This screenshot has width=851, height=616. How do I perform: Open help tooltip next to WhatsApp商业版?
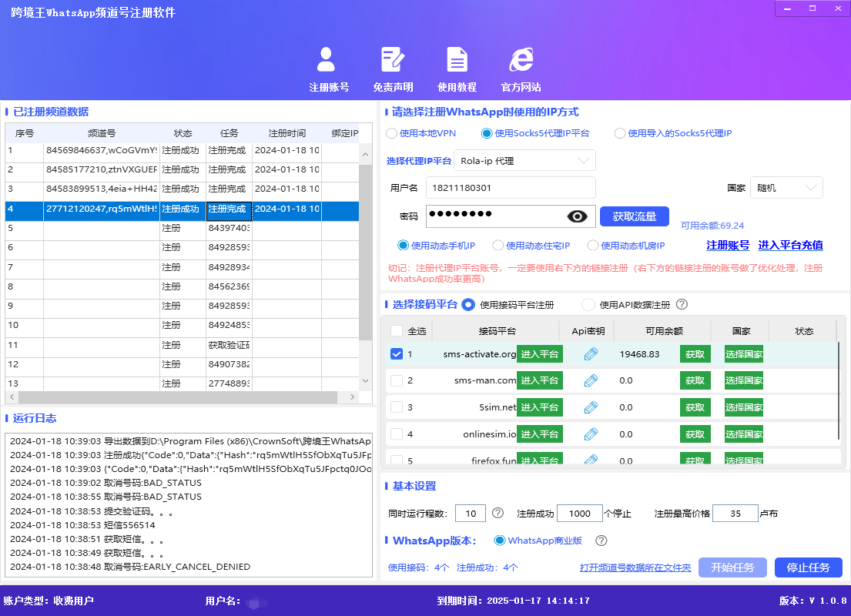point(601,541)
